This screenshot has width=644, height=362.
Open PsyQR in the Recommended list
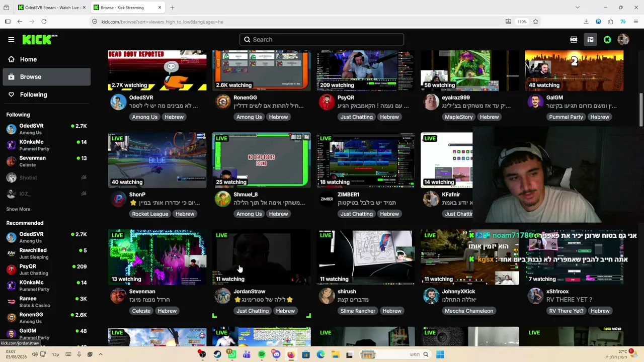pyautogui.click(x=46, y=269)
